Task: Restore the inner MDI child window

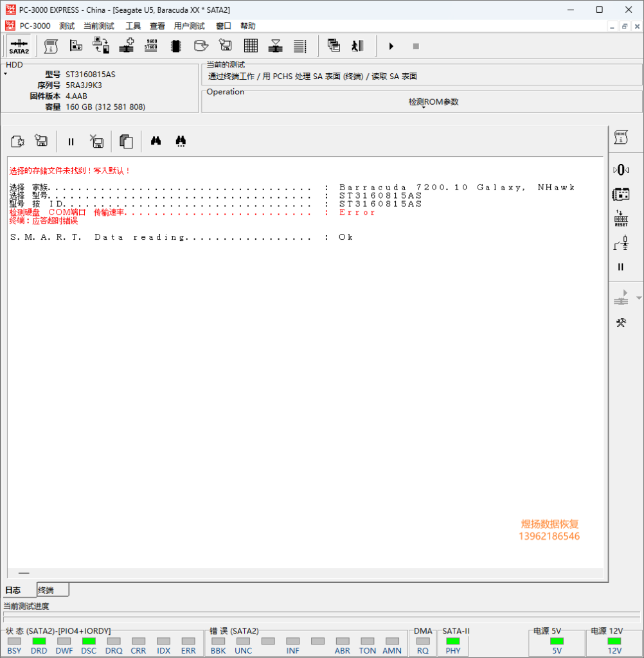Action: click(625, 26)
